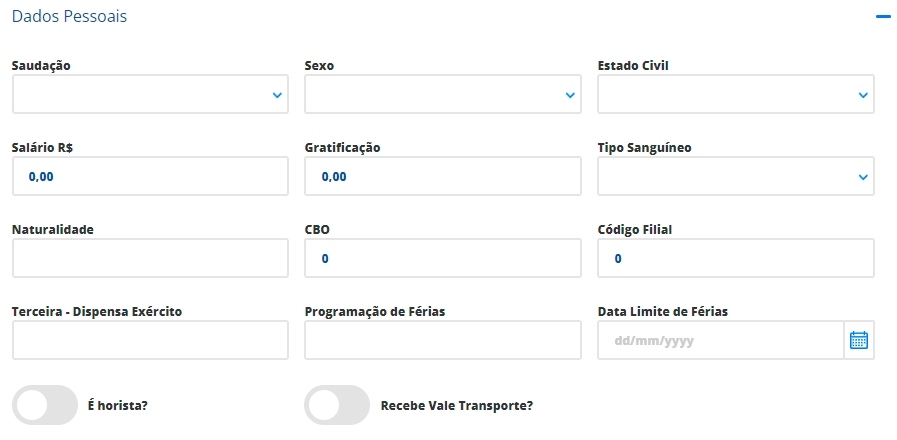Turn on Recebe Vale Transporte switch
Screen dimensions: 897x440
click(338, 405)
